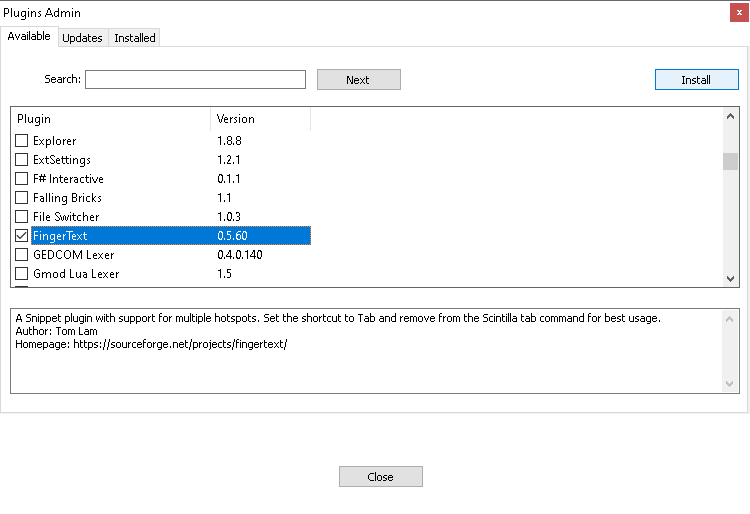Check the File Switcher checkbox
750x514 pixels.
pyautogui.click(x=22, y=217)
